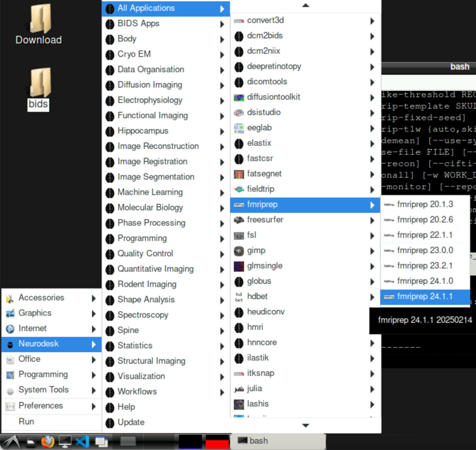Click the dsistudio brain icon
This screenshot has width=476, height=450.
239,113
